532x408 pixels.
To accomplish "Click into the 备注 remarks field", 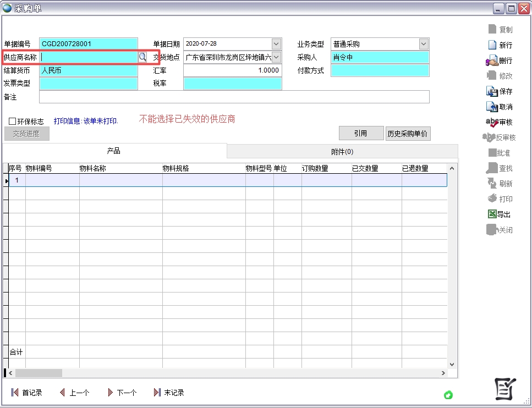I will coord(234,97).
